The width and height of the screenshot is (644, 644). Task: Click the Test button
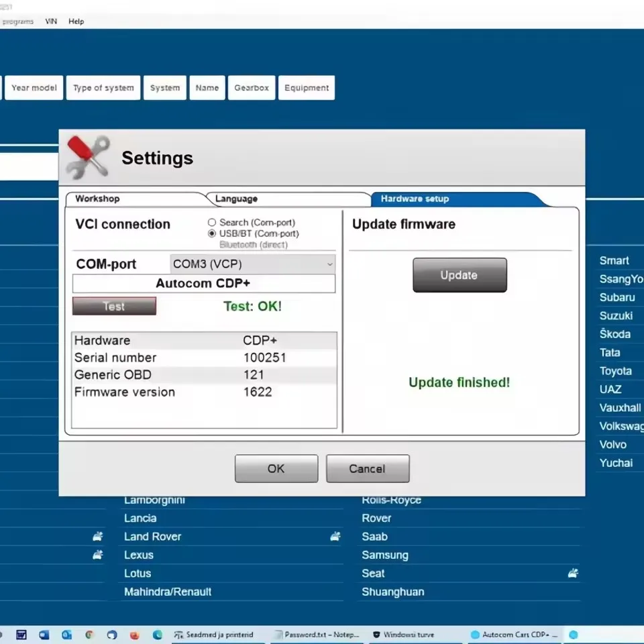pyautogui.click(x=114, y=306)
